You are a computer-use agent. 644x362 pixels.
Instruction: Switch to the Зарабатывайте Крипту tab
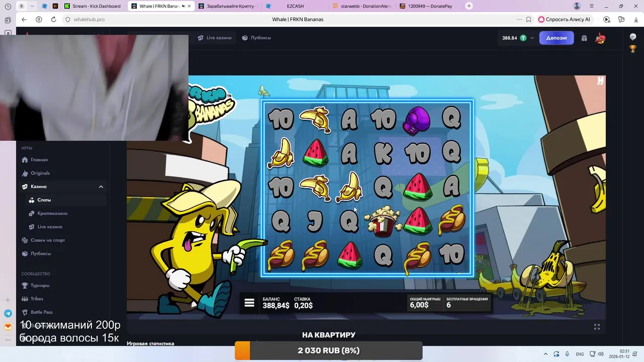point(228,6)
